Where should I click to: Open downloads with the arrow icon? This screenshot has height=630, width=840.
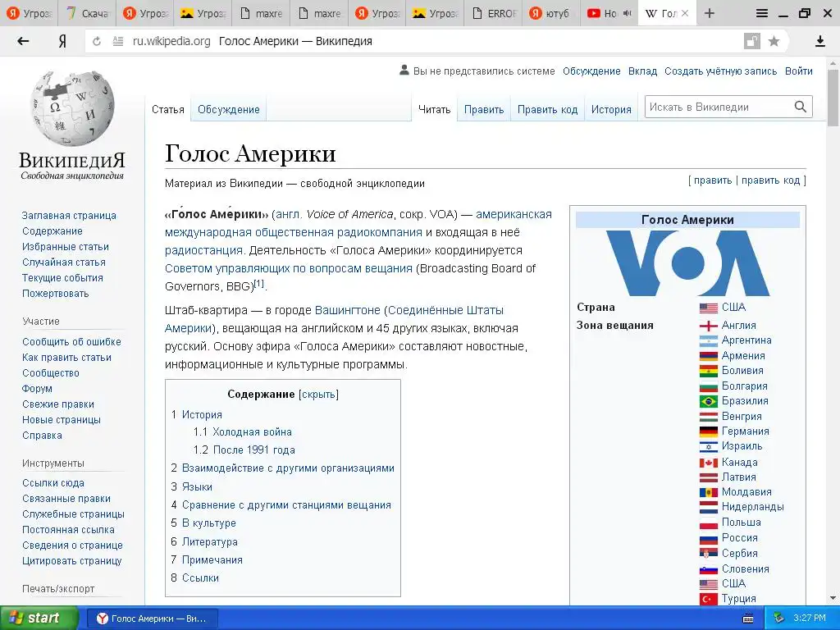[819, 41]
